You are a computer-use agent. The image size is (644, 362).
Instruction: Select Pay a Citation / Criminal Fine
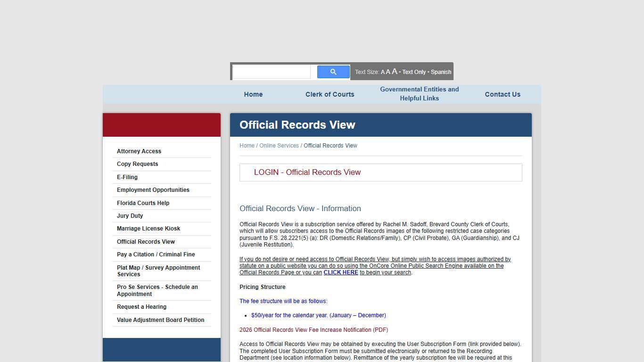tap(156, 254)
